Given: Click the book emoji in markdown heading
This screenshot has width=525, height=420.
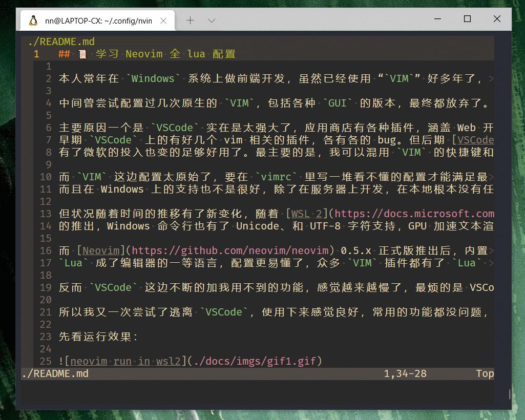Looking at the screenshot, I should pos(82,53).
